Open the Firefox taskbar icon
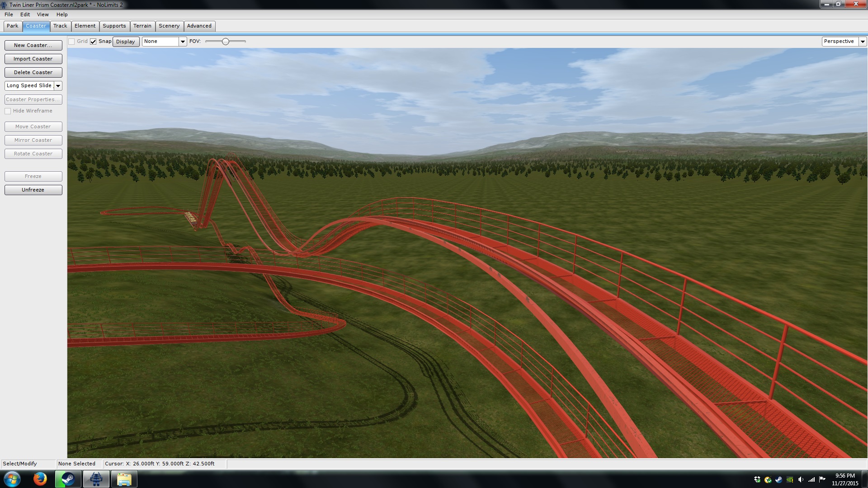The width and height of the screenshot is (868, 488). coord(40,479)
